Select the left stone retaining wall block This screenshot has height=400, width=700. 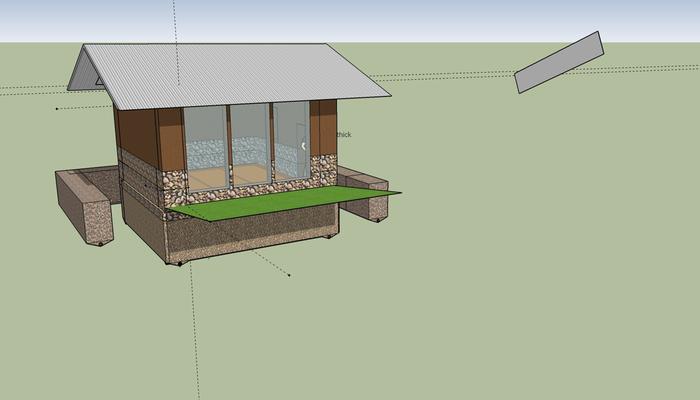click(85, 207)
